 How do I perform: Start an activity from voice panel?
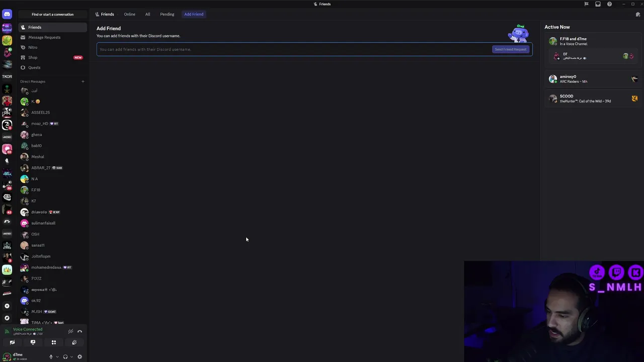53,342
